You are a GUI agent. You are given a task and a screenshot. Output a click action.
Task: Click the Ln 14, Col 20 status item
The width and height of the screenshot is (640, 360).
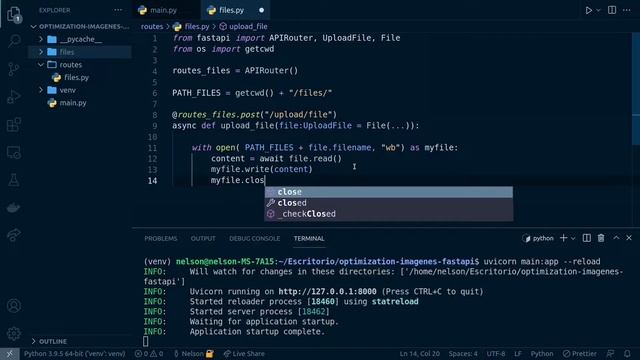(419, 354)
